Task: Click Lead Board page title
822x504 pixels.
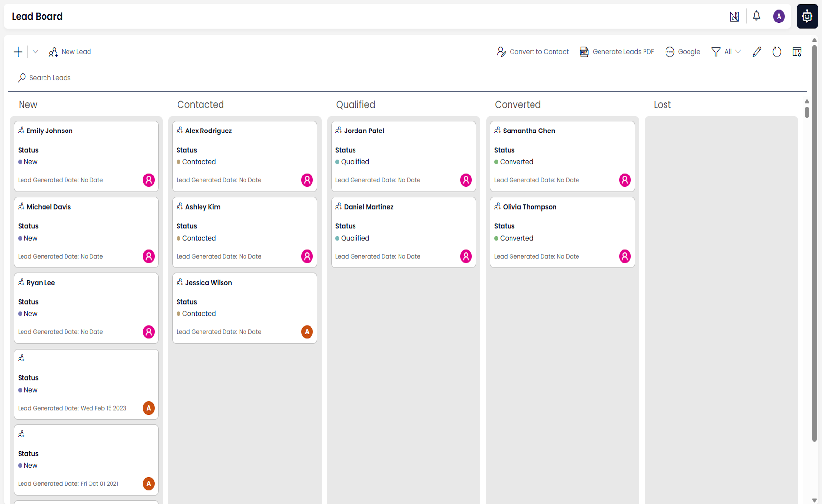Action: point(37,16)
